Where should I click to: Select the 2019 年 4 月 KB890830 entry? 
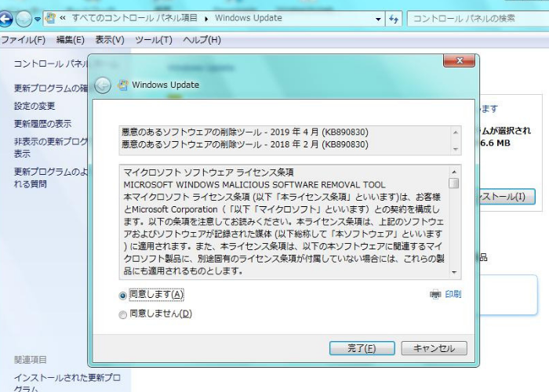click(x=245, y=132)
